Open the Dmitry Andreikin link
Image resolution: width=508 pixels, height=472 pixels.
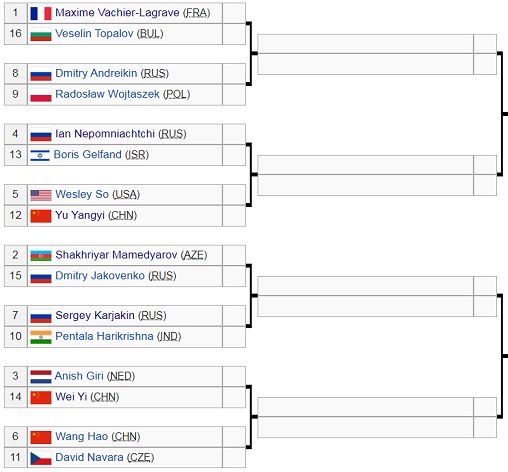click(x=96, y=73)
